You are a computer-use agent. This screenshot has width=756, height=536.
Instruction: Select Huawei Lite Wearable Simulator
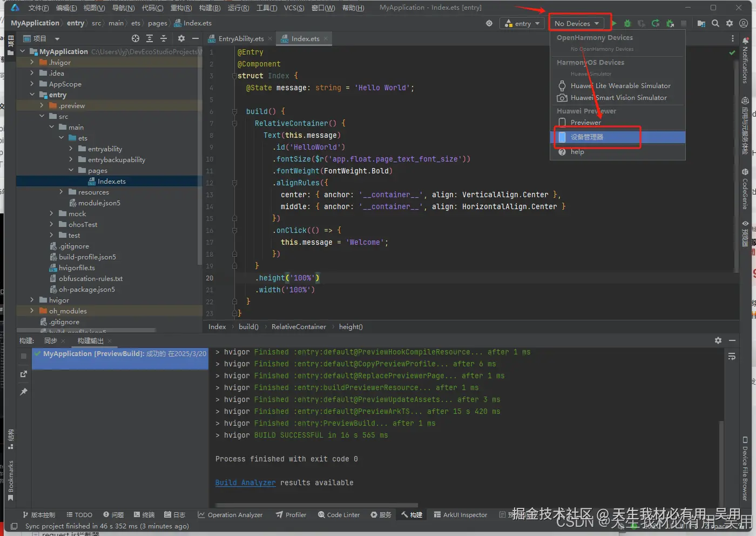point(618,85)
